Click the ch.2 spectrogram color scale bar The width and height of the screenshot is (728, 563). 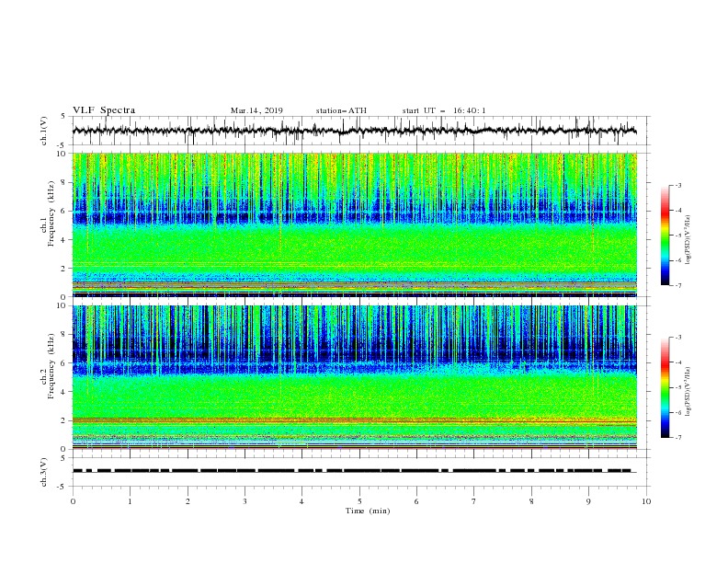[665, 387]
